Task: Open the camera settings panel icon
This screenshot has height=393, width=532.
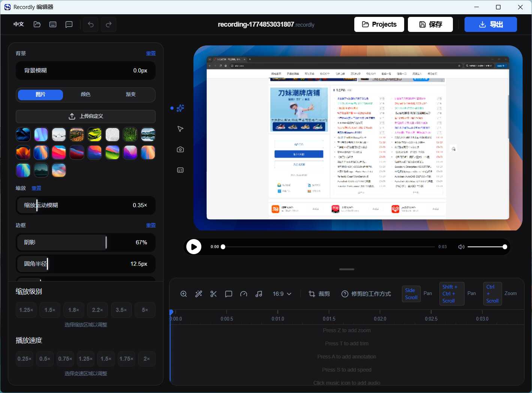Action: click(180, 149)
